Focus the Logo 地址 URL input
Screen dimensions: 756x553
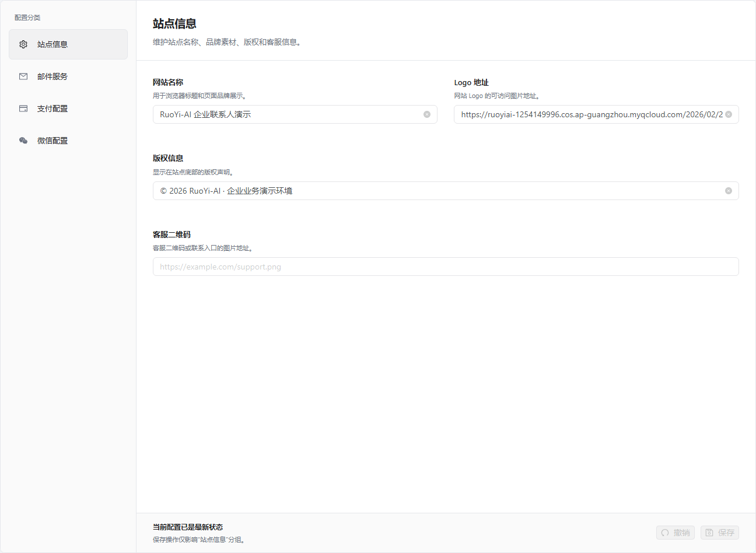(596, 114)
